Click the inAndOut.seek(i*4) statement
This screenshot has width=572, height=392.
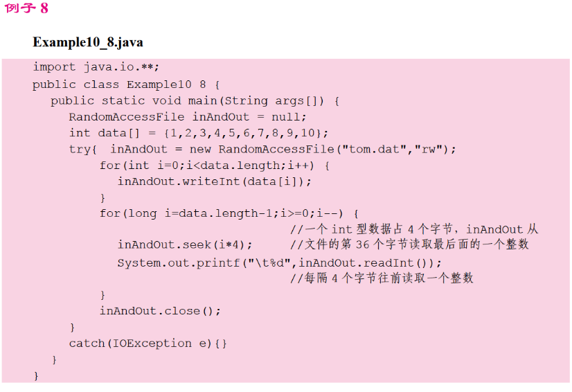click(x=185, y=244)
